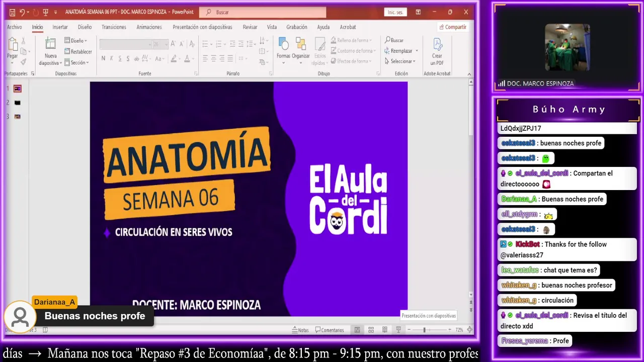
Task: Click the zoom slider handle
Action: (x=424, y=330)
